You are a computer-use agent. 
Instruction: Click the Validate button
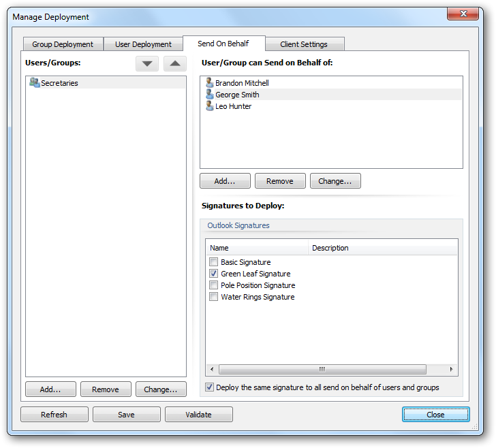[x=199, y=414]
